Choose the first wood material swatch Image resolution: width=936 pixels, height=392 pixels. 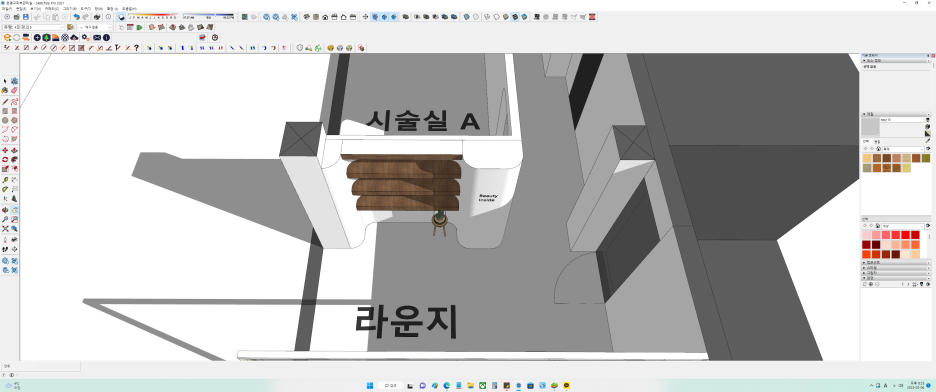point(867,158)
